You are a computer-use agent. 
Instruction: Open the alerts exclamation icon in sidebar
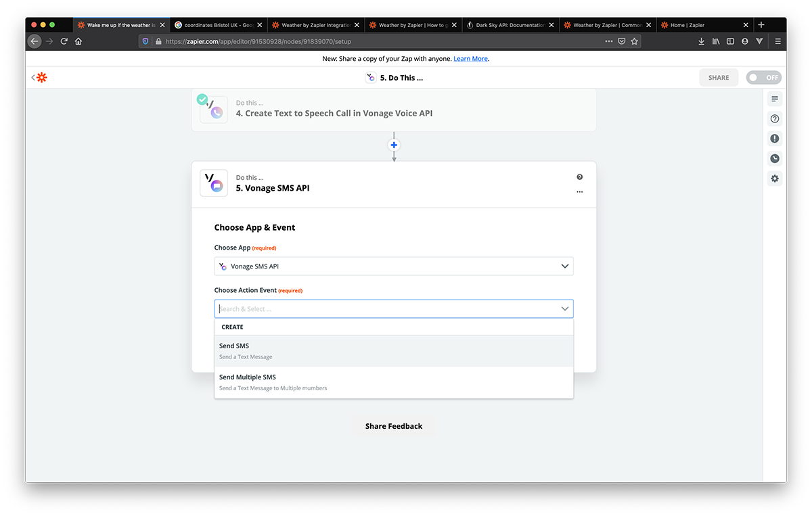775,139
